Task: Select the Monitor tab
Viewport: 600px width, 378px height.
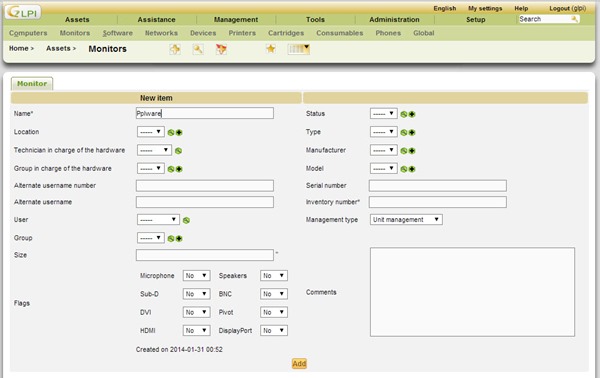Action: 32,83
